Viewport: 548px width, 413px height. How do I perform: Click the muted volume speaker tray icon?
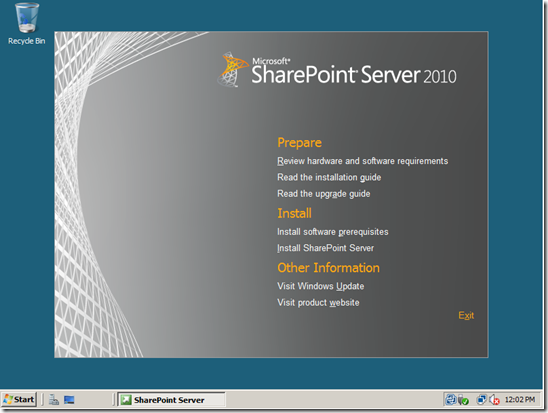495,400
